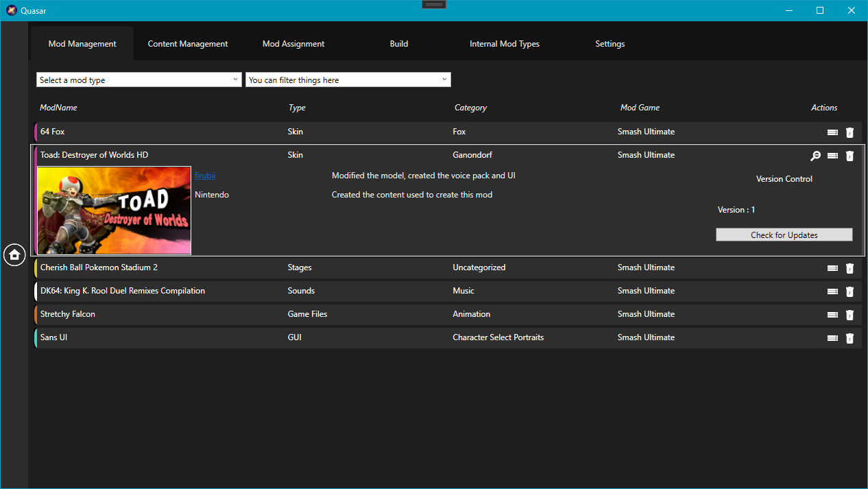Collapse Toad mod details via magnifier icon

[815, 156]
